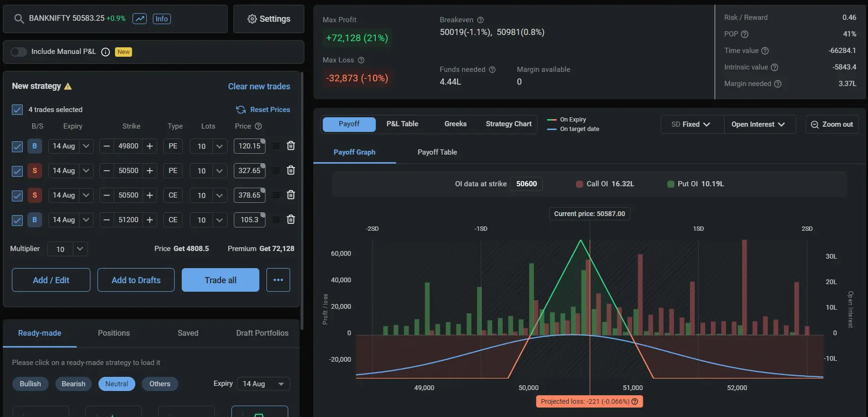The width and height of the screenshot is (868, 417).
Task: Select Bearish strategy filter
Action: pos(73,384)
